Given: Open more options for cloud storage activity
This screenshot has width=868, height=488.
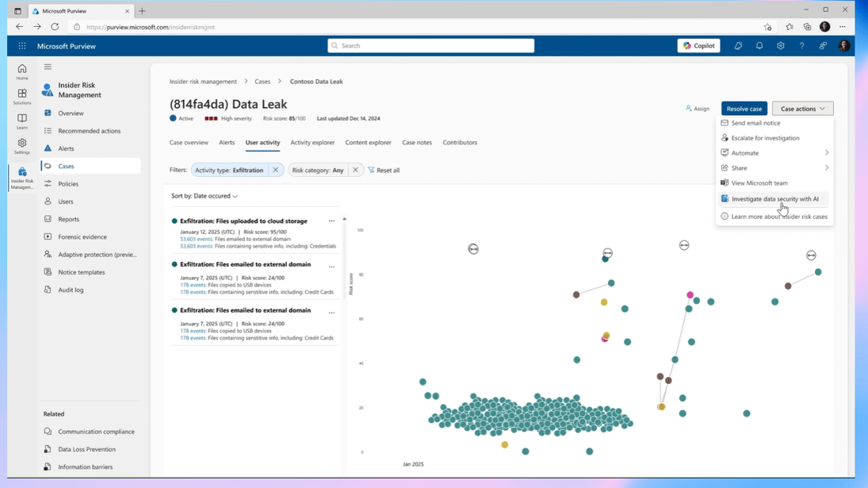Looking at the screenshot, I should [x=331, y=221].
